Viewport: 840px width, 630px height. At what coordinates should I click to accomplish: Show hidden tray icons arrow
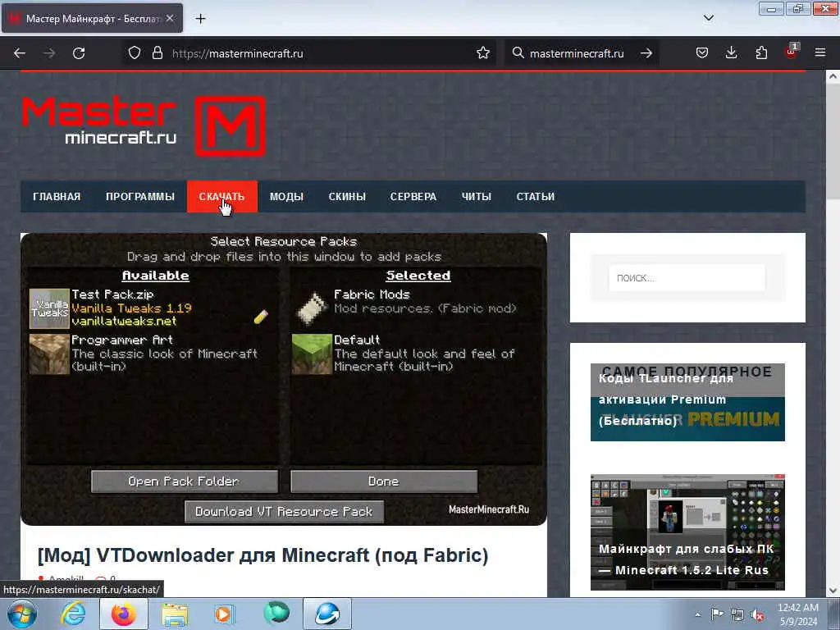697,614
